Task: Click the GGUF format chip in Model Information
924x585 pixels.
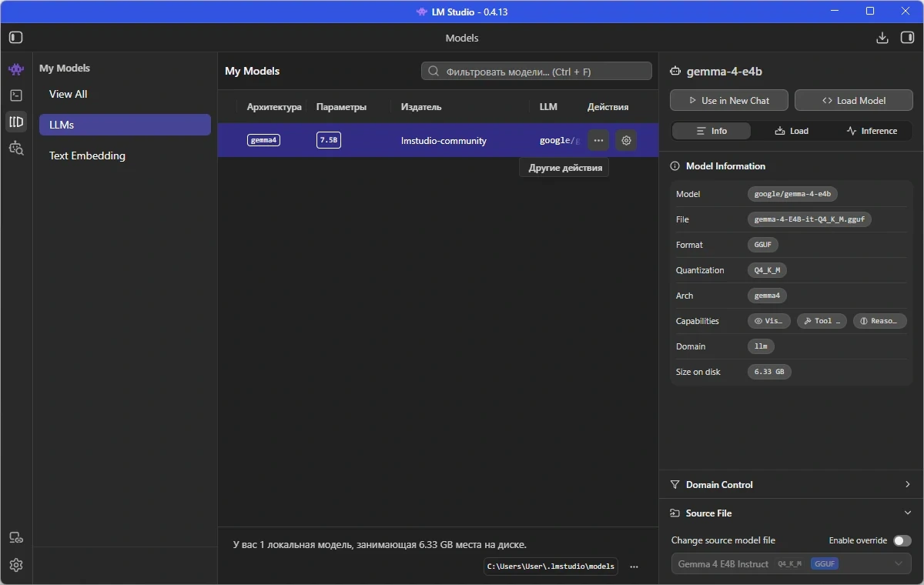Action: [763, 245]
